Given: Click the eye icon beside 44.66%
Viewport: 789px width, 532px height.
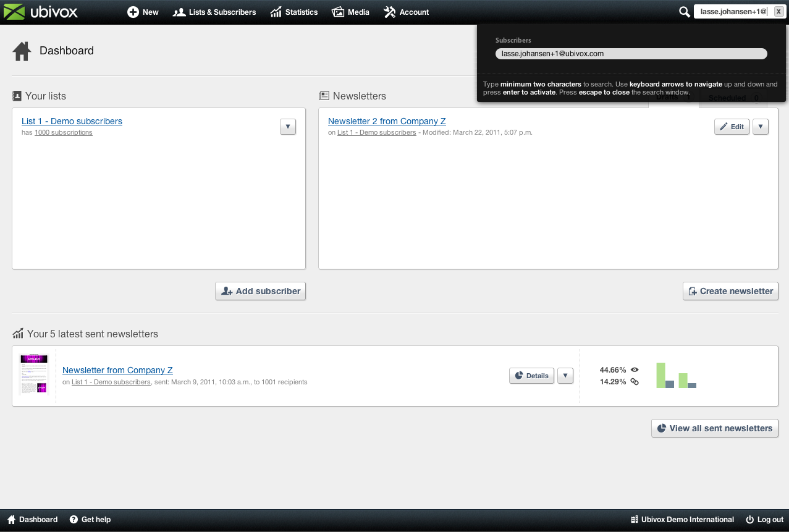Looking at the screenshot, I should 635,370.
